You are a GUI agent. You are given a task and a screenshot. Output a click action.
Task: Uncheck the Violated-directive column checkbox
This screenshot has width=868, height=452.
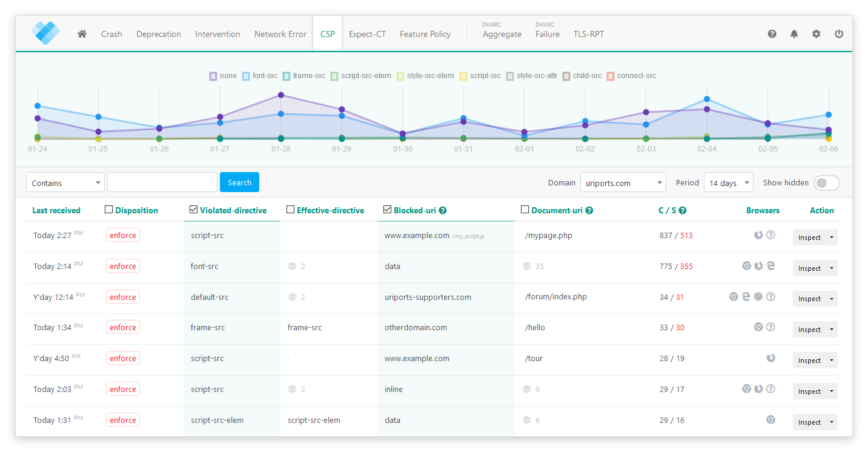194,209
